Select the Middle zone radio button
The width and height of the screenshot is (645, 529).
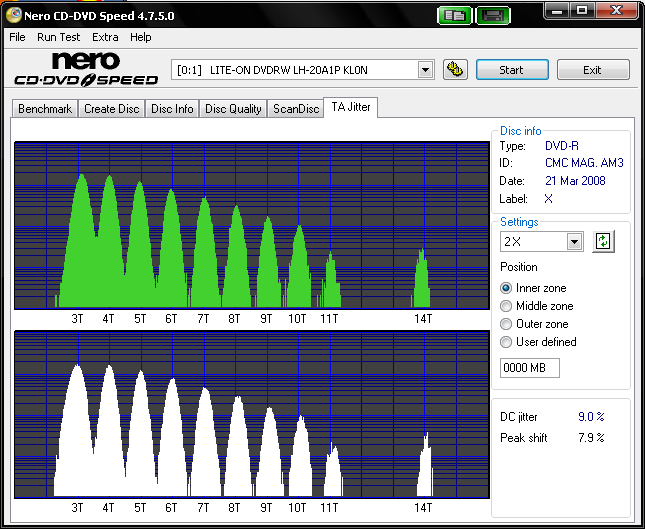pos(506,306)
